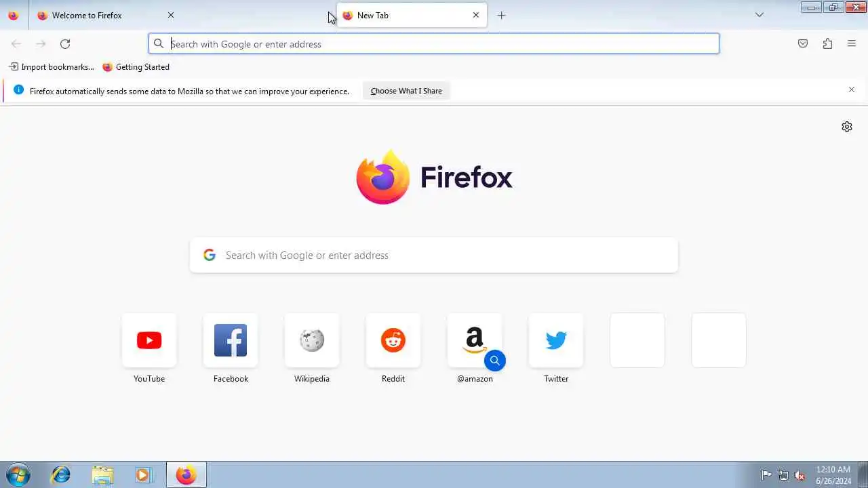Screen dimensions: 868x488
Task: Click the info icon in notification bar
Action: pos(18,90)
